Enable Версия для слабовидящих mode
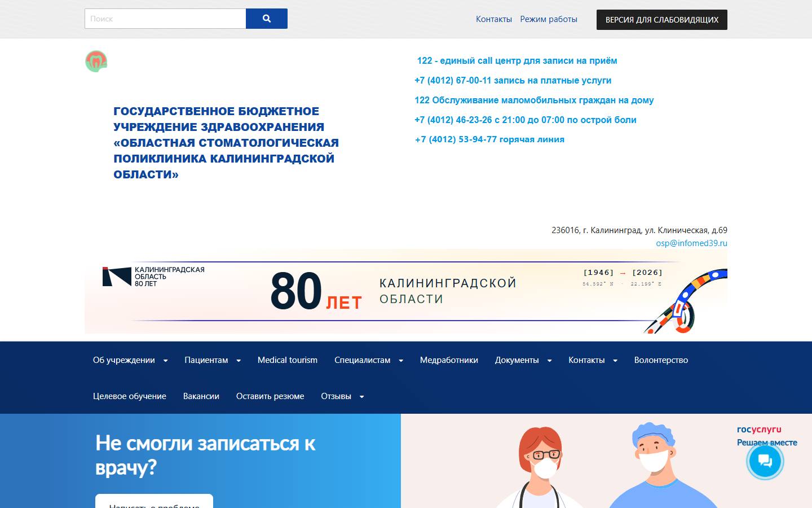The image size is (812, 508). (x=662, y=20)
